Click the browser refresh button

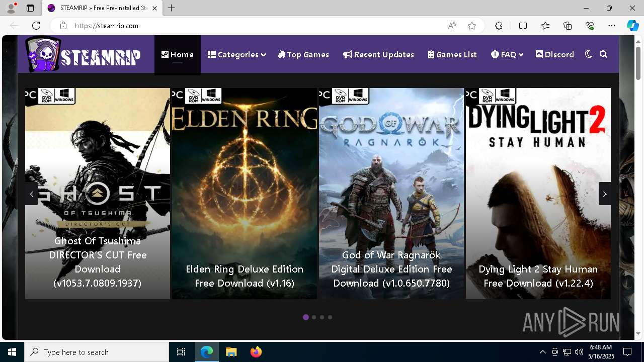pos(36,26)
